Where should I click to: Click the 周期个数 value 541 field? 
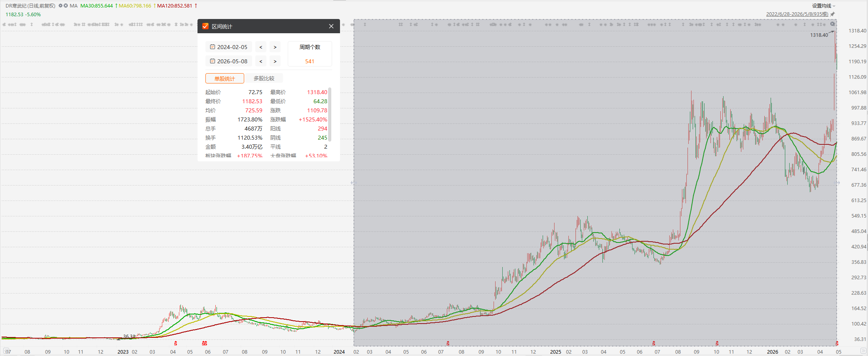[310, 61]
